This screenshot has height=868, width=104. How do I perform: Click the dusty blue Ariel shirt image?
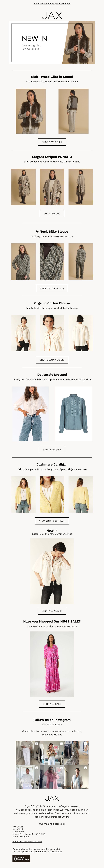pyautogui.click(x=73, y=414)
